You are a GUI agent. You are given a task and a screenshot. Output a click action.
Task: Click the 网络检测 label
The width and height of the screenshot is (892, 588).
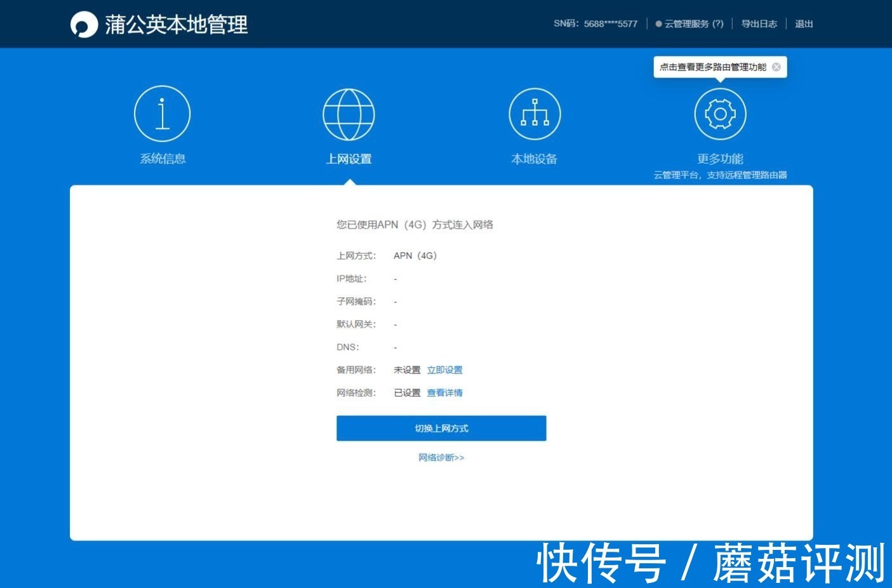(356, 392)
